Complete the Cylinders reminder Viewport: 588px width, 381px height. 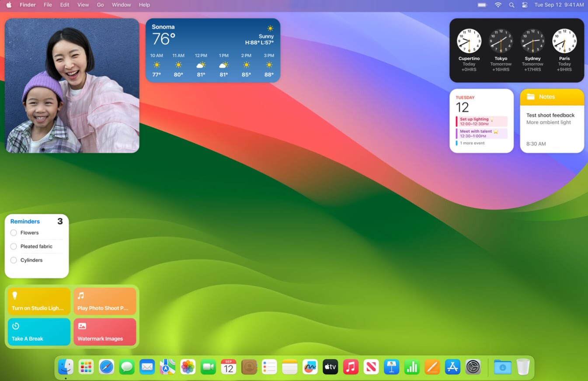coord(13,260)
